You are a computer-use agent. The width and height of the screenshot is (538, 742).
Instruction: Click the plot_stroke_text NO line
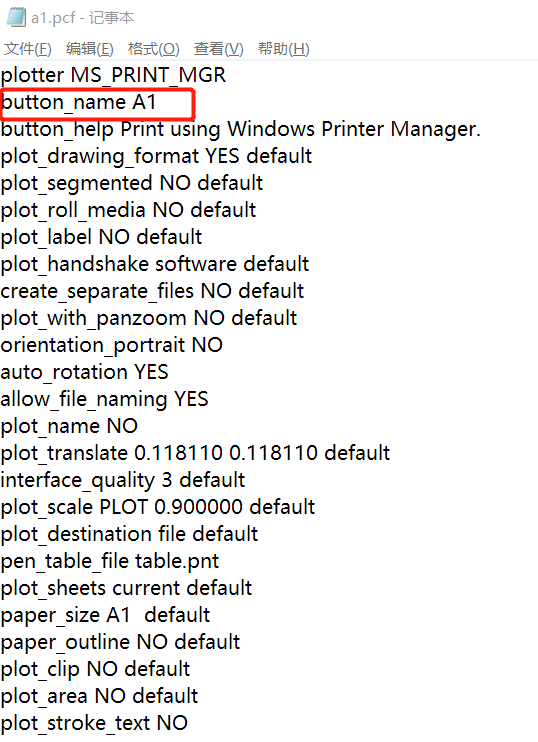(94, 724)
